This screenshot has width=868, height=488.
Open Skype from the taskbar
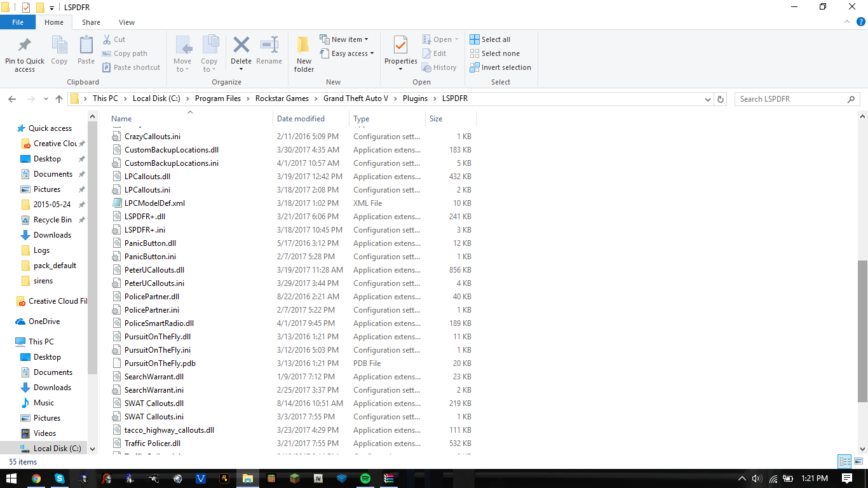click(60, 478)
